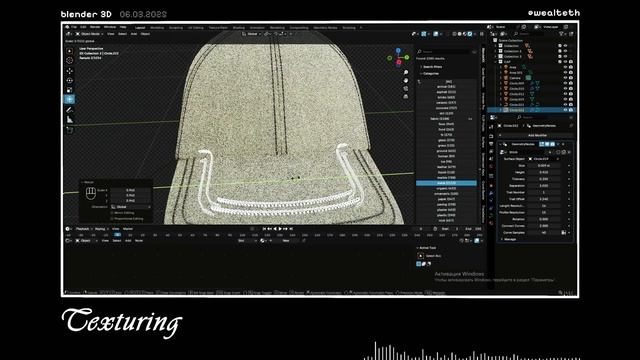
Task: Open the timeline Playback menu
Action: point(82,229)
